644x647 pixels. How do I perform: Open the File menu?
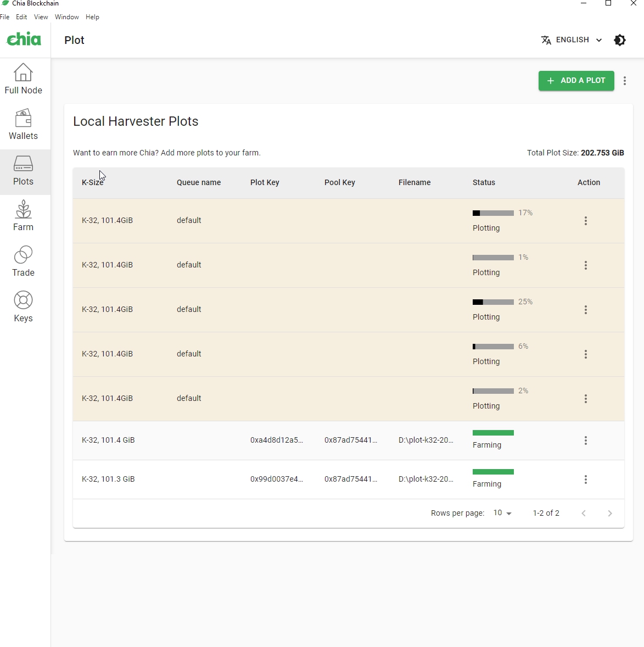coord(4,17)
